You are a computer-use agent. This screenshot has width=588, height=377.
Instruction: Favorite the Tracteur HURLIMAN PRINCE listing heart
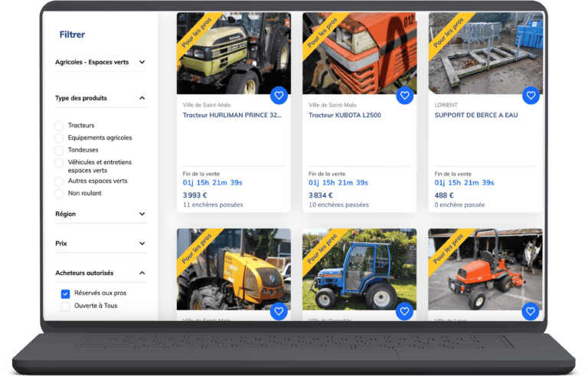[x=279, y=96]
